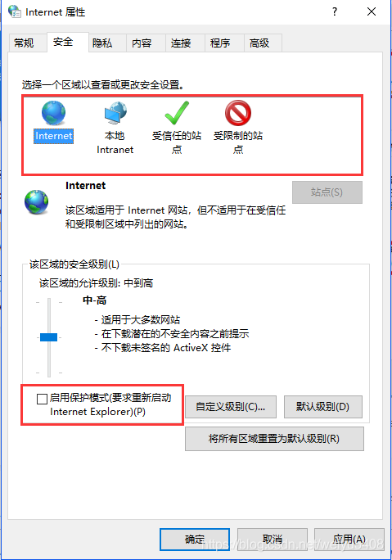Click the 应用(A) button
392x560 pixels.
coord(349,540)
